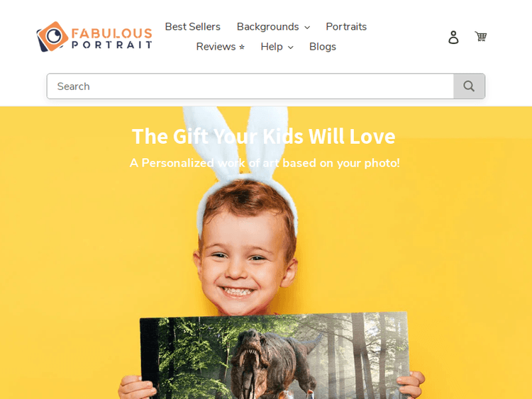
Task: Open the Blogs page
Action: 322,47
